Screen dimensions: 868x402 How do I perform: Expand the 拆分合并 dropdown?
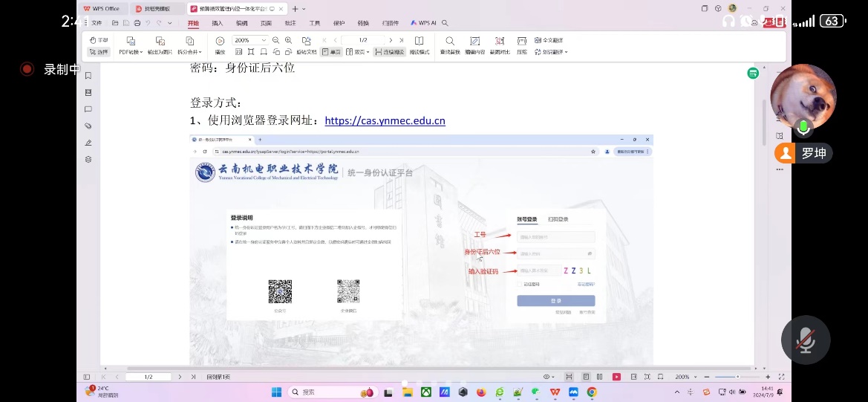point(189,52)
